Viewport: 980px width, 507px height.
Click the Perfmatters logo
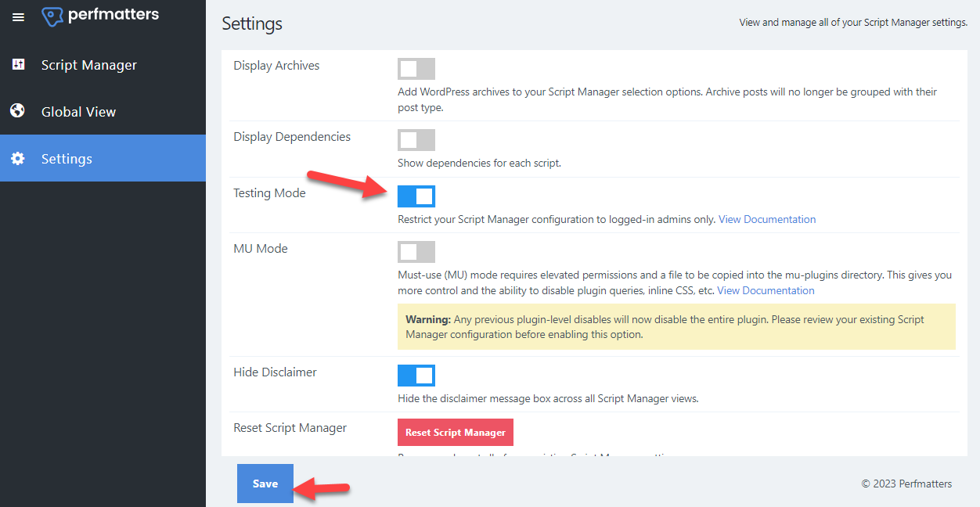point(100,16)
